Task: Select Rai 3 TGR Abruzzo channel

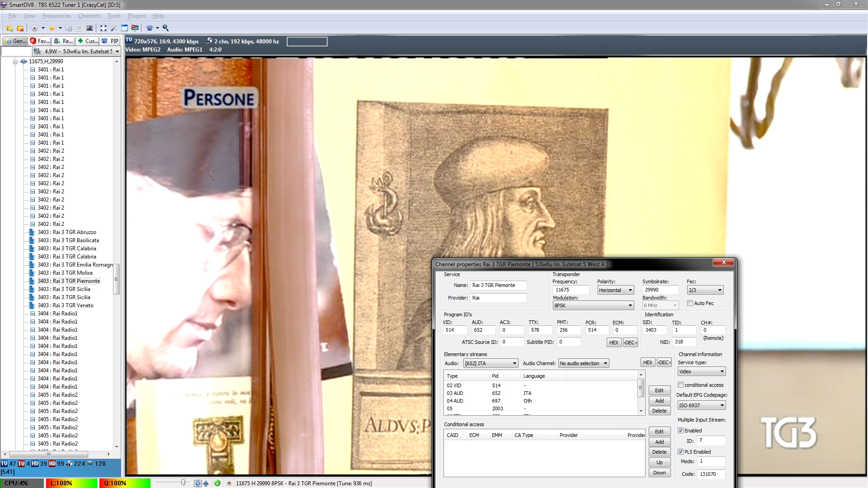Action: [x=67, y=232]
